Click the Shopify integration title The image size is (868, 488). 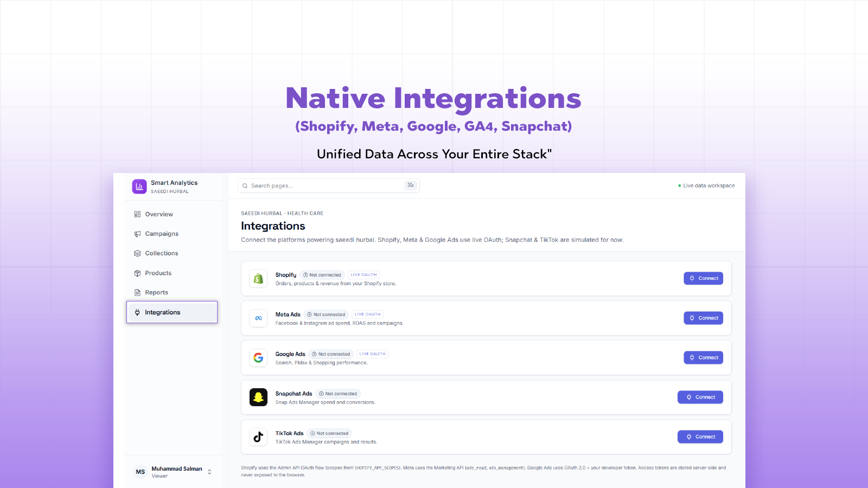286,275
